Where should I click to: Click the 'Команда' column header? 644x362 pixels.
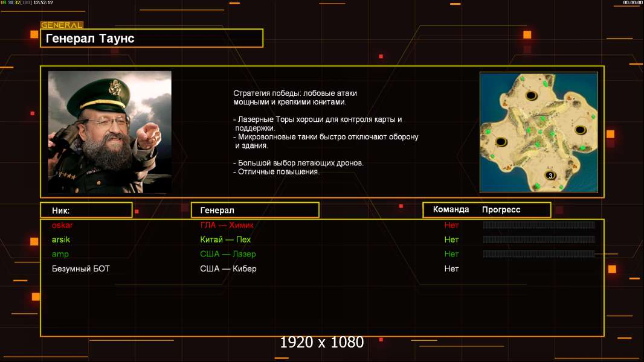click(451, 209)
